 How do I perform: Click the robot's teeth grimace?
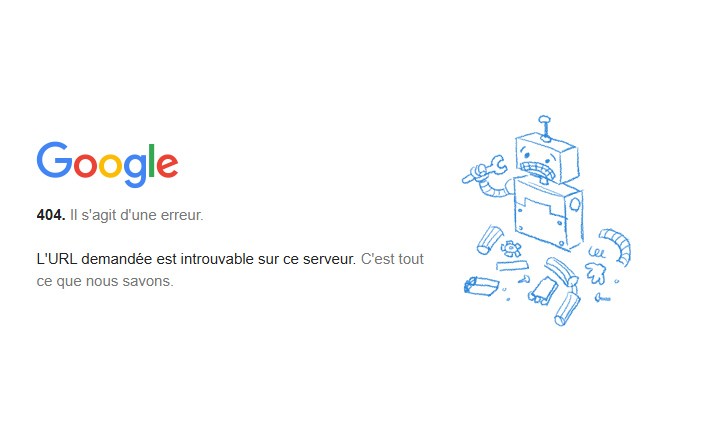pos(539,171)
